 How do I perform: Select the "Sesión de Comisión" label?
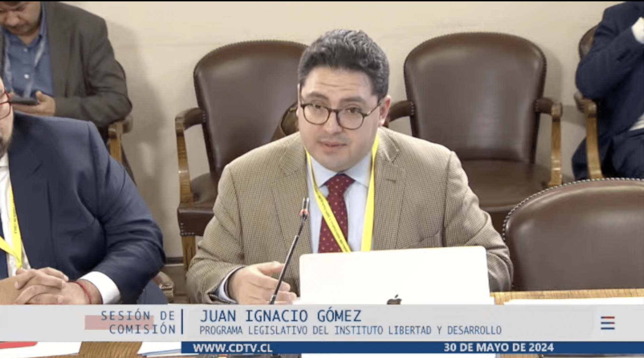pos(138,323)
